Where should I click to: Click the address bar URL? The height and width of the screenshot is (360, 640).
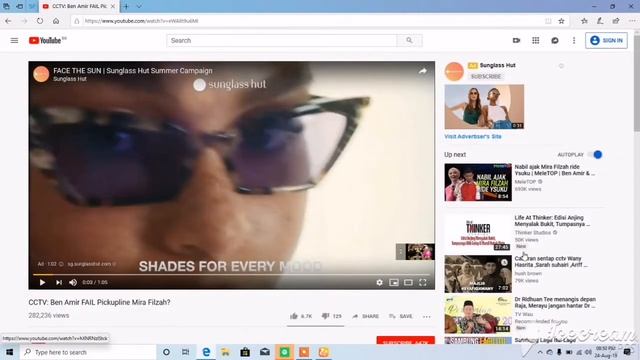coord(142,21)
